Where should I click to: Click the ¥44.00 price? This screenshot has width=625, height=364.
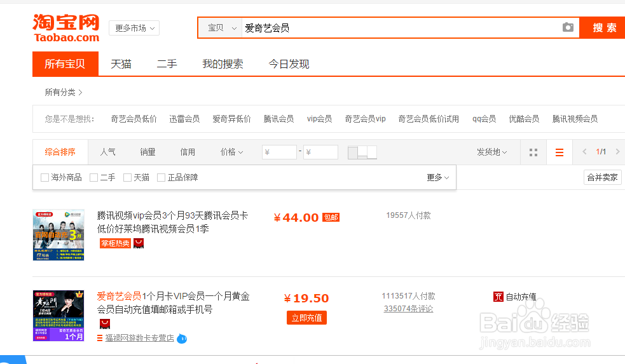point(296,217)
